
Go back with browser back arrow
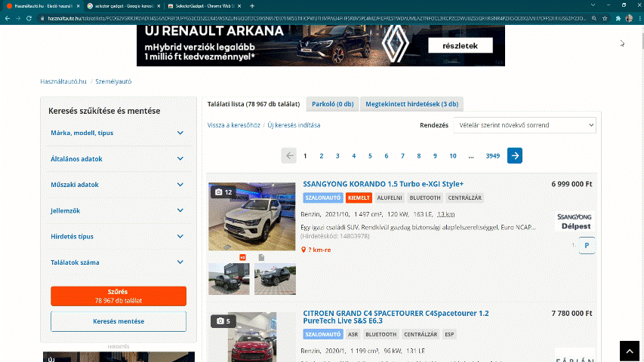(x=8, y=18)
